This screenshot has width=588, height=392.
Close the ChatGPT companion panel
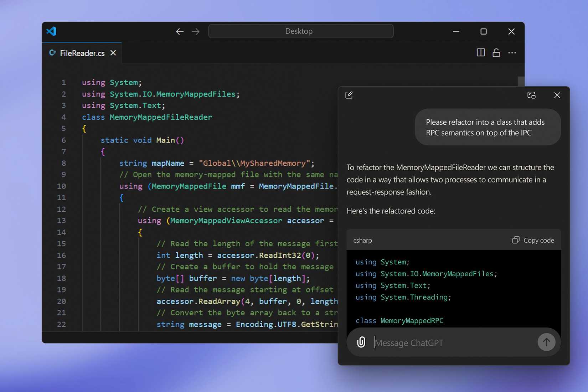click(557, 95)
